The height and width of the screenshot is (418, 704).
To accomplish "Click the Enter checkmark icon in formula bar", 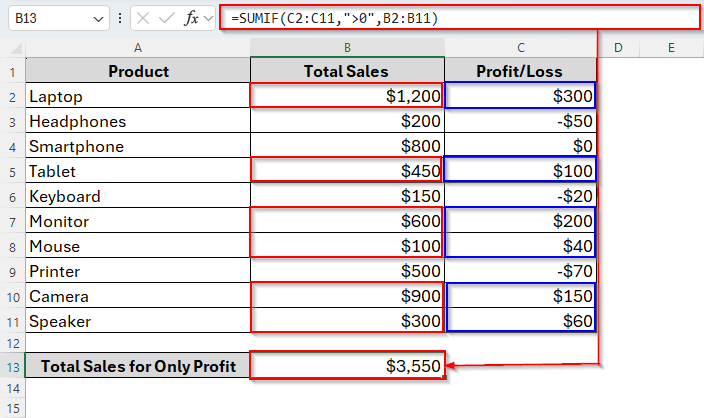I will click(168, 19).
